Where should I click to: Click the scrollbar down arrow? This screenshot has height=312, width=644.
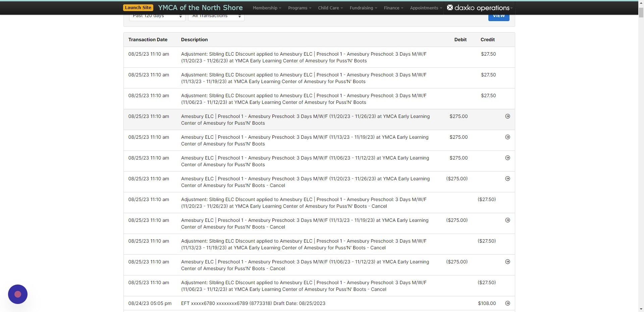click(641, 309)
